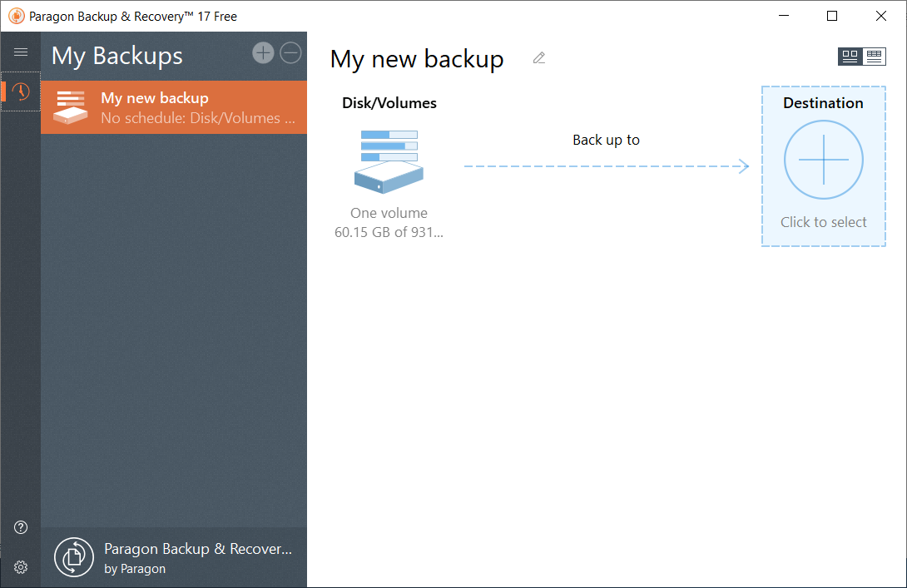Open Help from the question mark icon
907x588 pixels.
21,527
